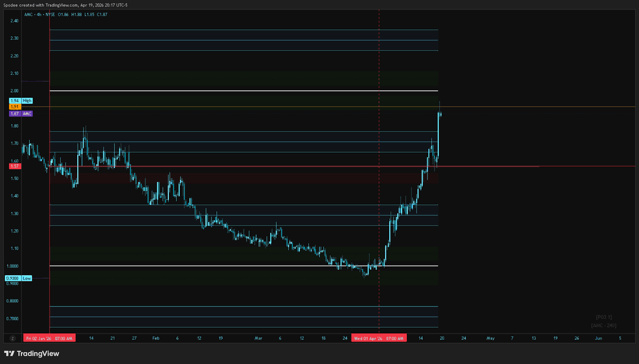This screenshot has height=364, width=639.
Task: Click the 0.7000 price scale label
Action: pyautogui.click(x=13, y=319)
